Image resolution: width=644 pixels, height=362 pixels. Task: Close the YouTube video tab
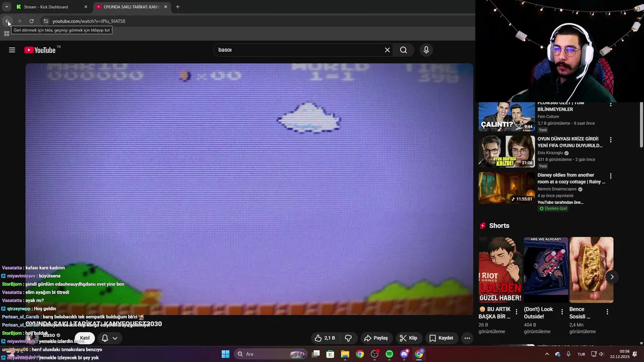(x=166, y=7)
